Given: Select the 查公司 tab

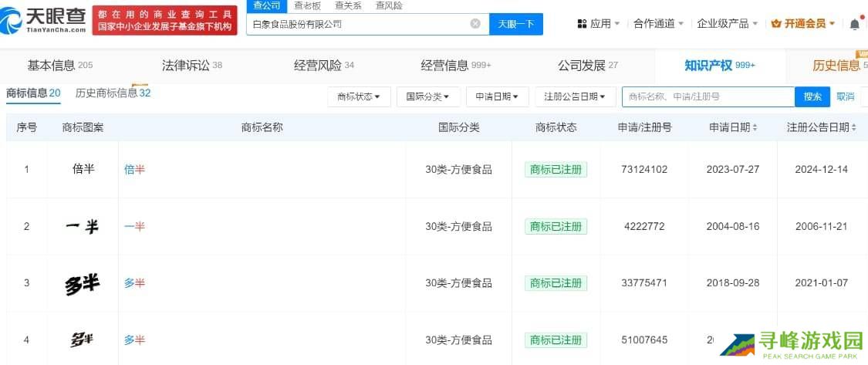Looking at the screenshot, I should pos(267,6).
